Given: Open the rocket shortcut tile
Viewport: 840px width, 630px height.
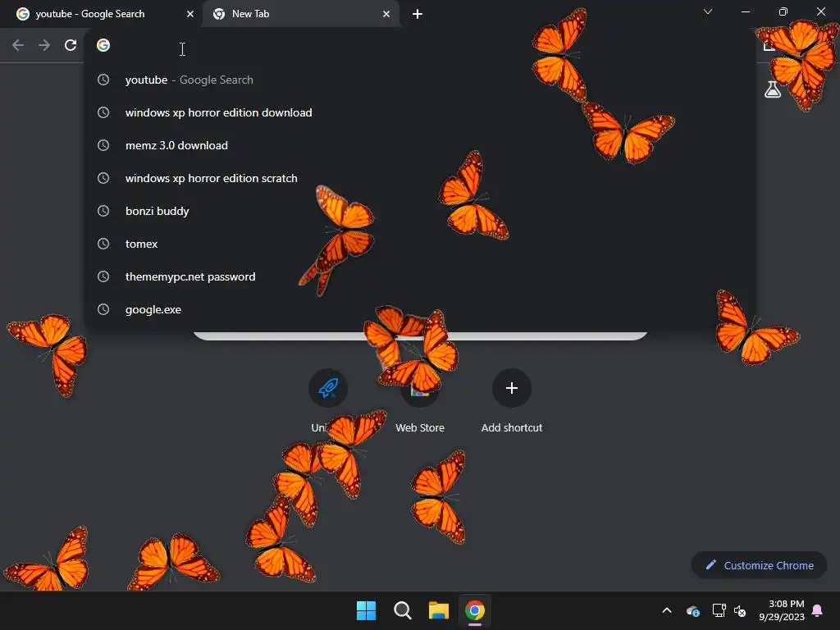Looking at the screenshot, I should [328, 388].
